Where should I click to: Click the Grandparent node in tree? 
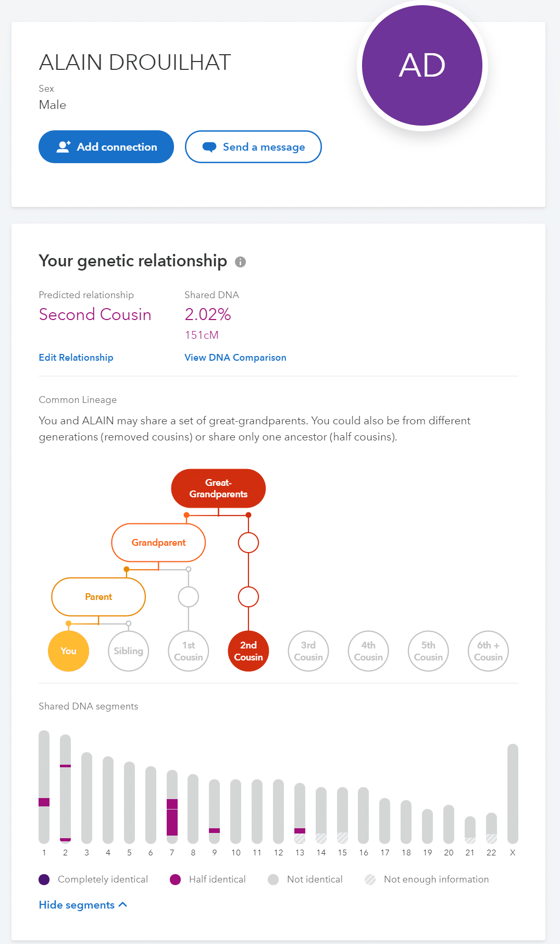click(x=158, y=543)
